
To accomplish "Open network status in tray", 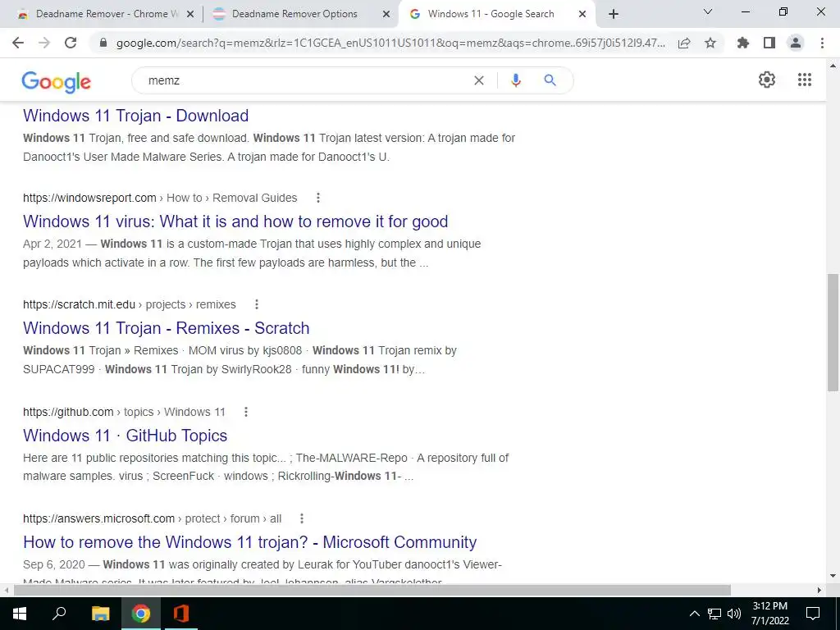I will click(x=714, y=614).
